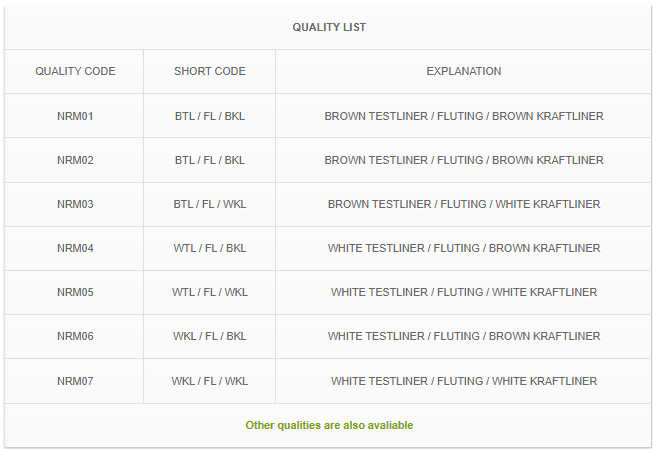Click NRM03 explanation with WHITE KRAFTLINER
Screen dimensions: 653x449
click(x=464, y=205)
